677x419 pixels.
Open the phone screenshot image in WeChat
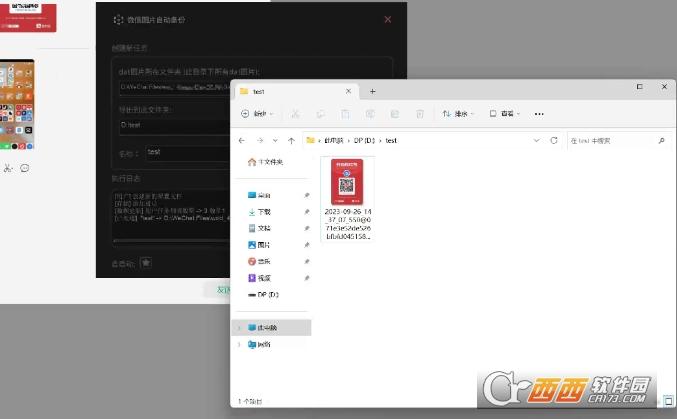tap(17, 105)
